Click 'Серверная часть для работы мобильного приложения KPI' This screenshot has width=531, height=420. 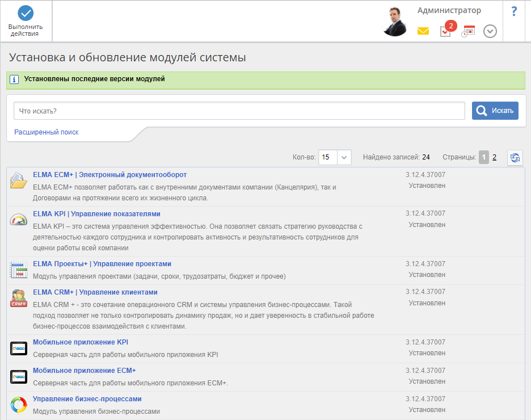[125, 355]
